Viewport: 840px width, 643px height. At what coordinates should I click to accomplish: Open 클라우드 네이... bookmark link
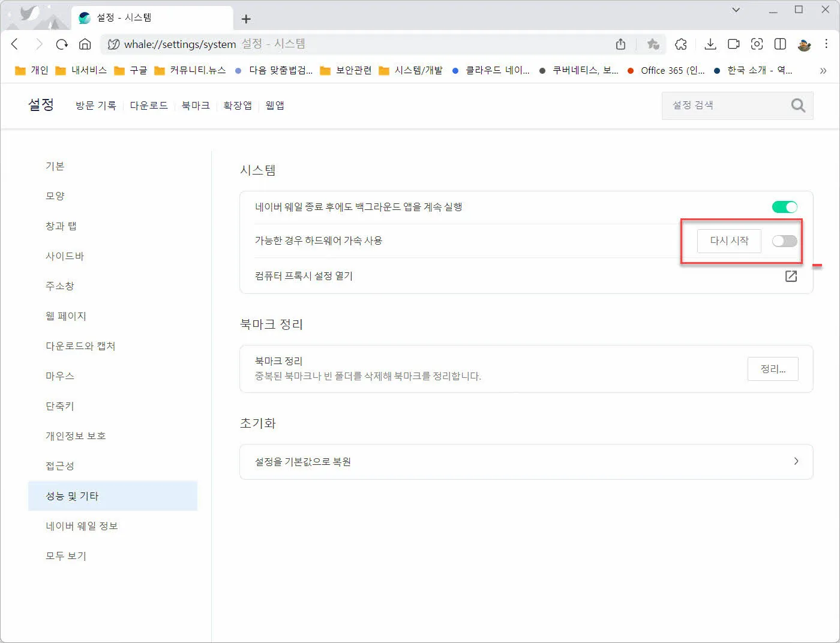click(x=491, y=70)
